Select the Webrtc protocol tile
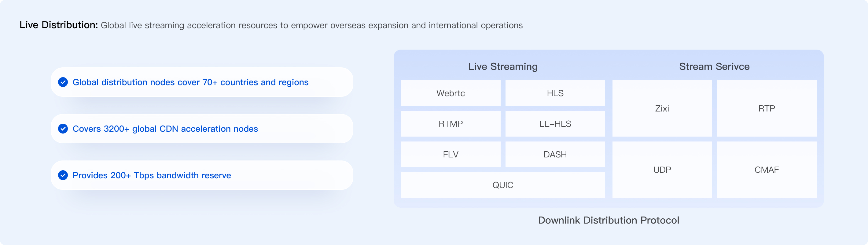 451,93
